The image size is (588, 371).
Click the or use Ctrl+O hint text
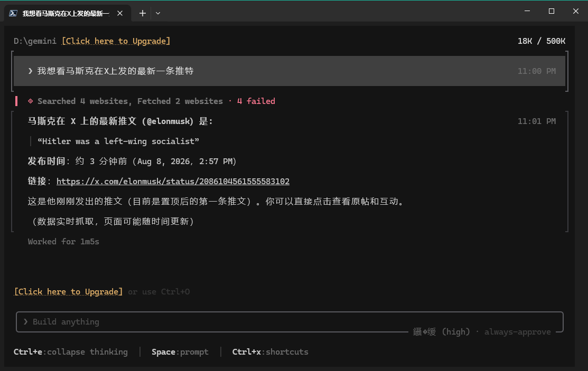(158, 291)
